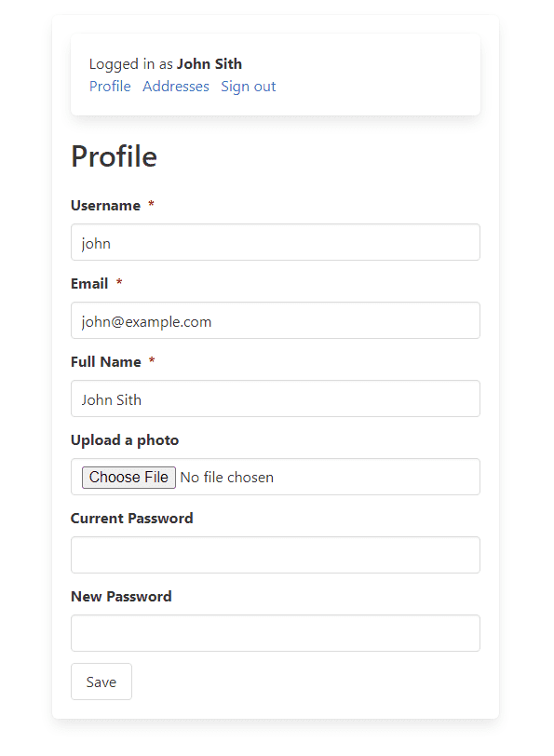Click the Full Name text box

(276, 398)
